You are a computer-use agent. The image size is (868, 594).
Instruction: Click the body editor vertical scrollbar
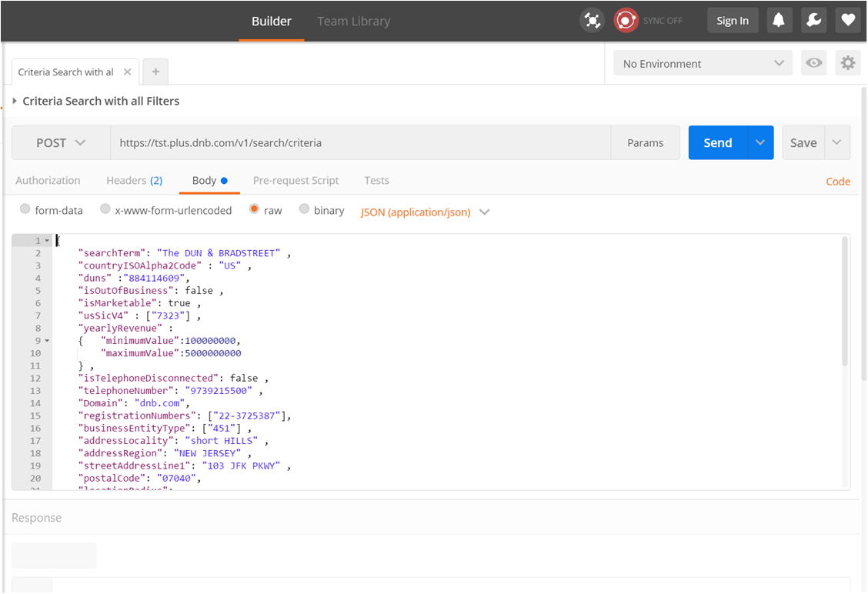(x=845, y=302)
